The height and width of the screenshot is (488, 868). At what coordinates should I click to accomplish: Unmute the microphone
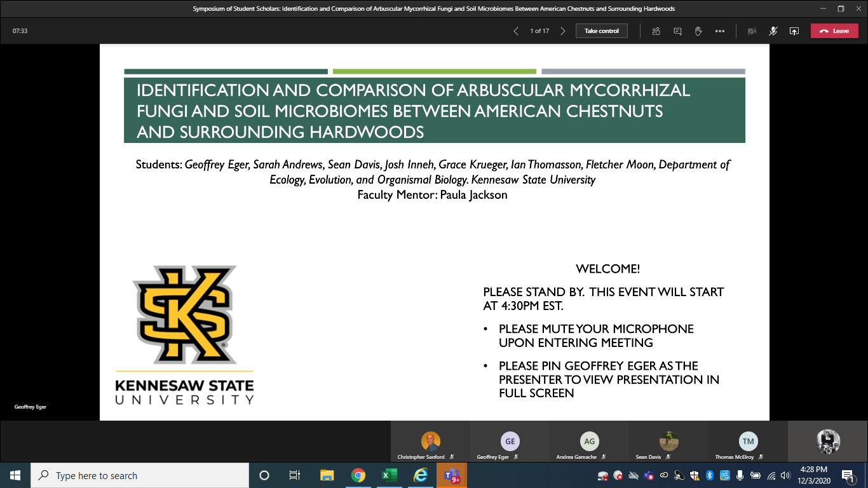[773, 31]
